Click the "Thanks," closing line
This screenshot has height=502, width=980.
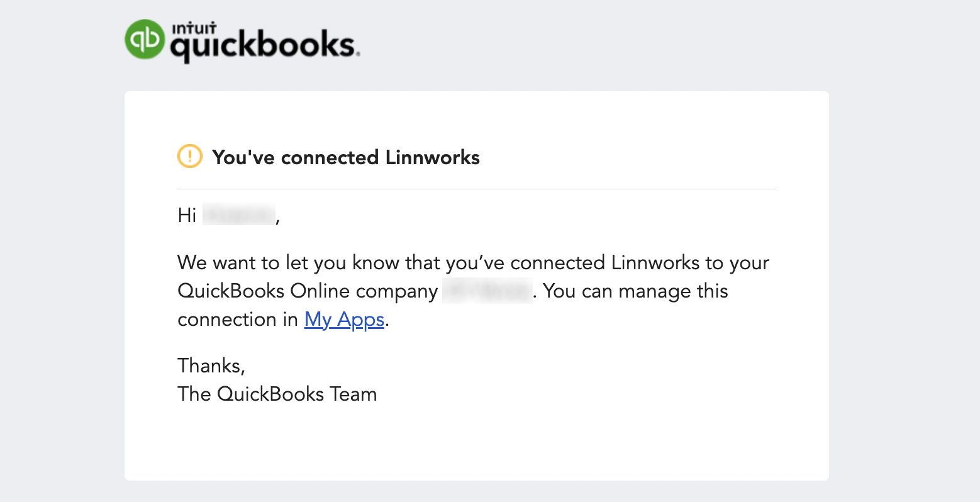[x=211, y=365]
